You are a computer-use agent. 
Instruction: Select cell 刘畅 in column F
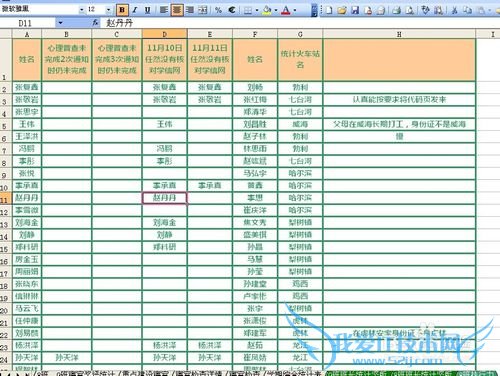[x=255, y=87]
